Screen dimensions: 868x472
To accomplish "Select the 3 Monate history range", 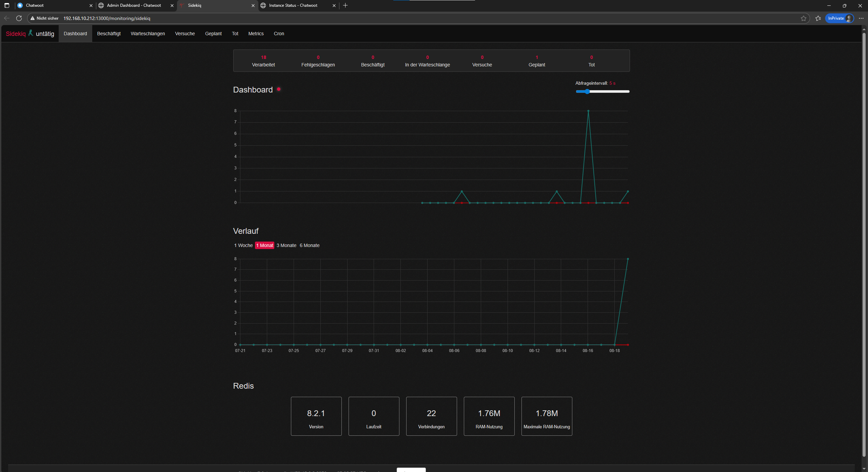I will click(x=286, y=245).
